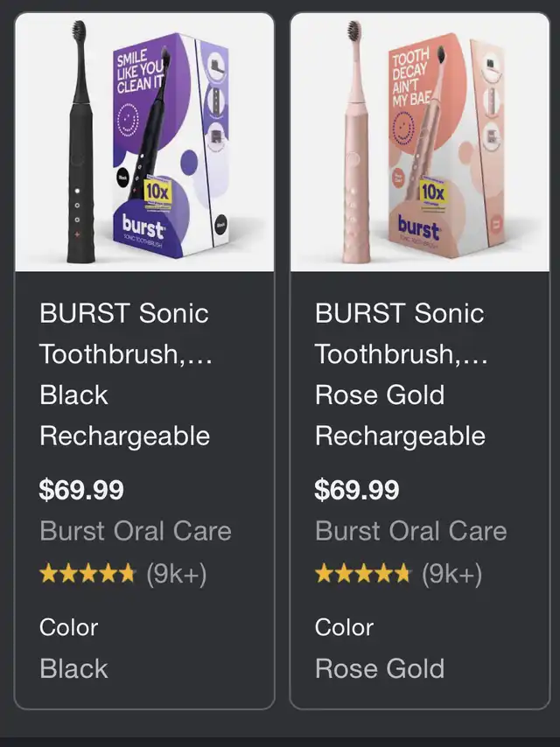Select the Rose Gold color value text
560x747 pixels.
(380, 668)
